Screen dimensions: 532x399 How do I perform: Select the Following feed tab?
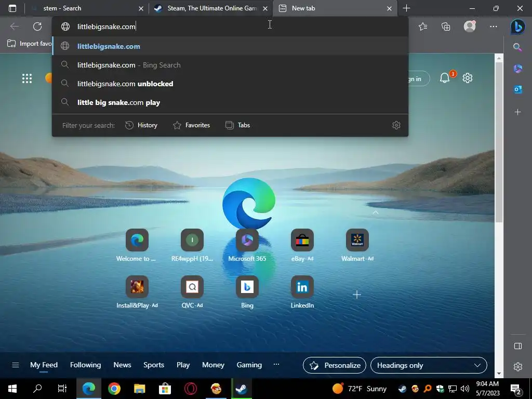tap(86, 365)
